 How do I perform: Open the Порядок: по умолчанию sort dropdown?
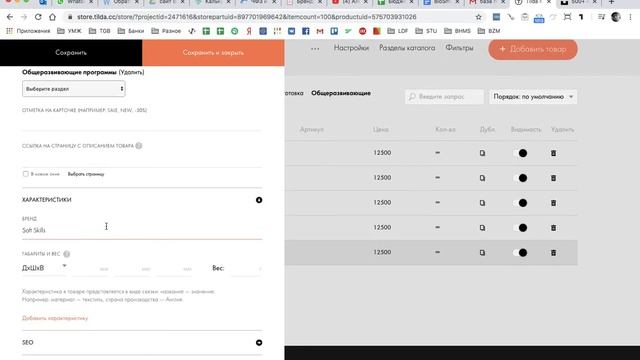[x=533, y=97]
